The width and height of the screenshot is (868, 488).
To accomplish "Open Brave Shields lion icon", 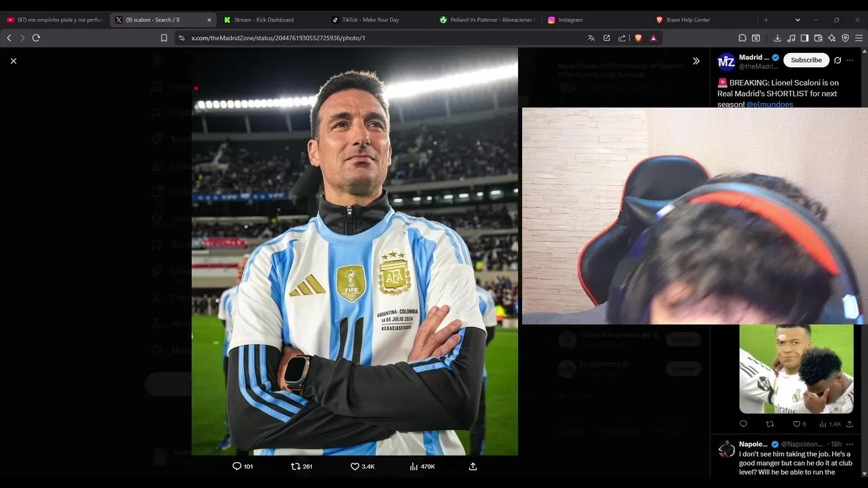I will tap(638, 38).
